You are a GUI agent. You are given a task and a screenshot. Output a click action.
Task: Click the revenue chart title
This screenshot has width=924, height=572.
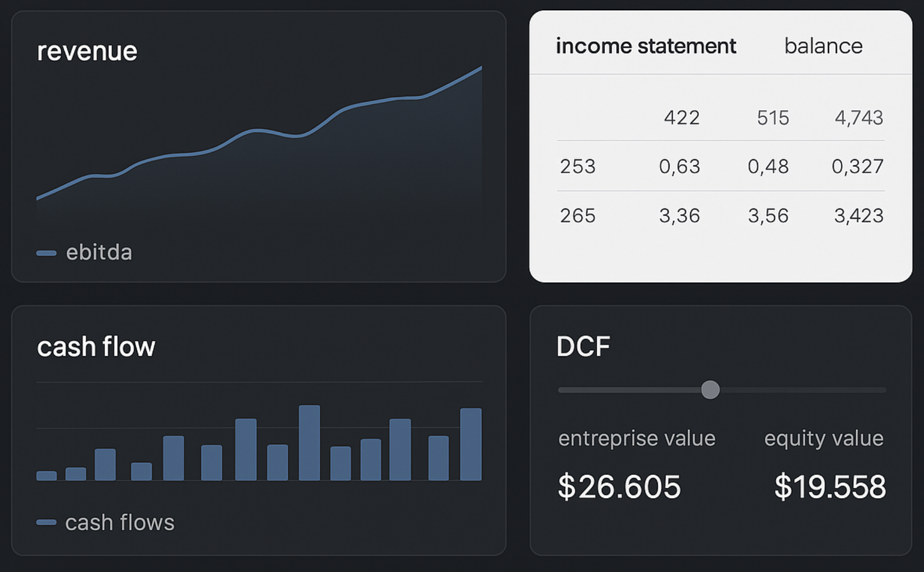[x=87, y=51]
